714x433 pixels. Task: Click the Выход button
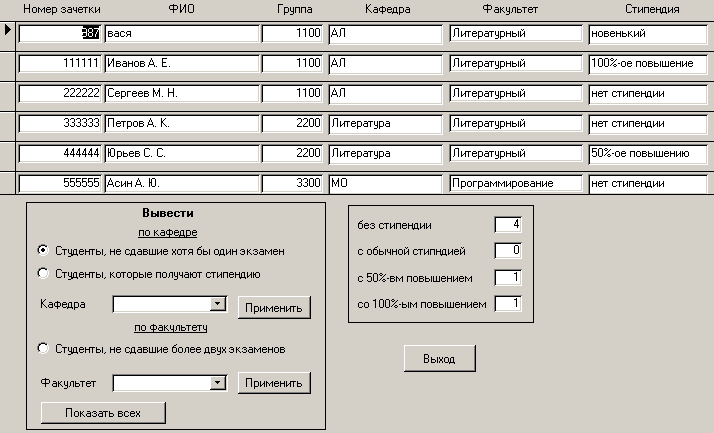439,359
